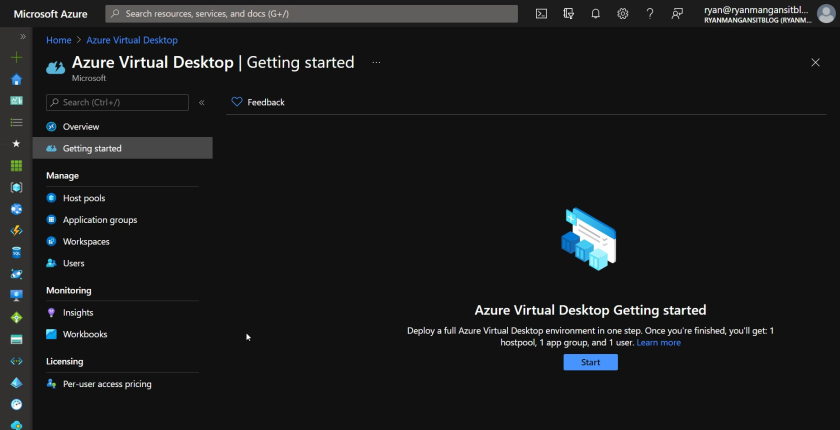The height and width of the screenshot is (430, 840).
Task: Open Host pools under Manage
Action: click(x=123, y=198)
